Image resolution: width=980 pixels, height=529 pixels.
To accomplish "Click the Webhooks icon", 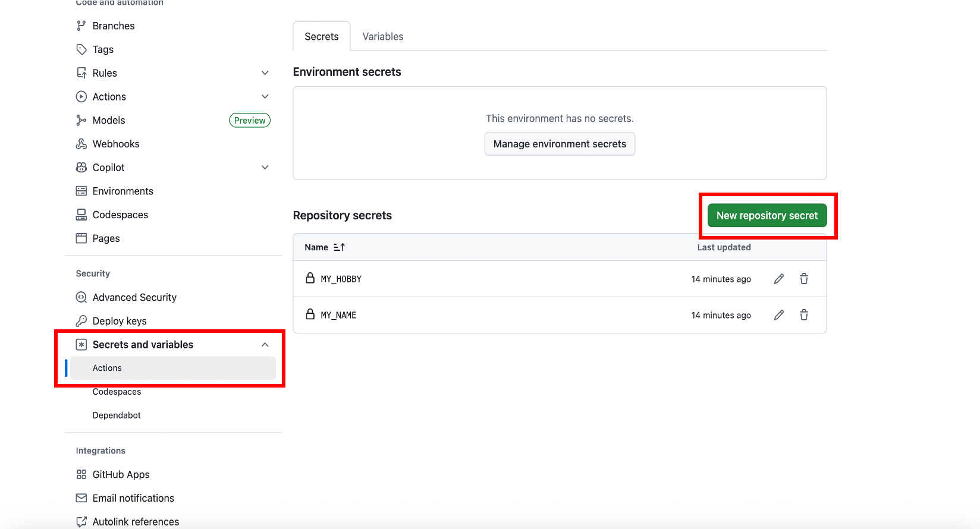I will click(81, 144).
